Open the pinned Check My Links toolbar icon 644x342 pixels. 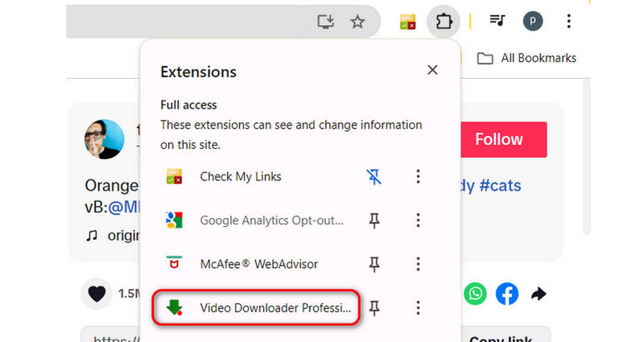pyautogui.click(x=408, y=22)
